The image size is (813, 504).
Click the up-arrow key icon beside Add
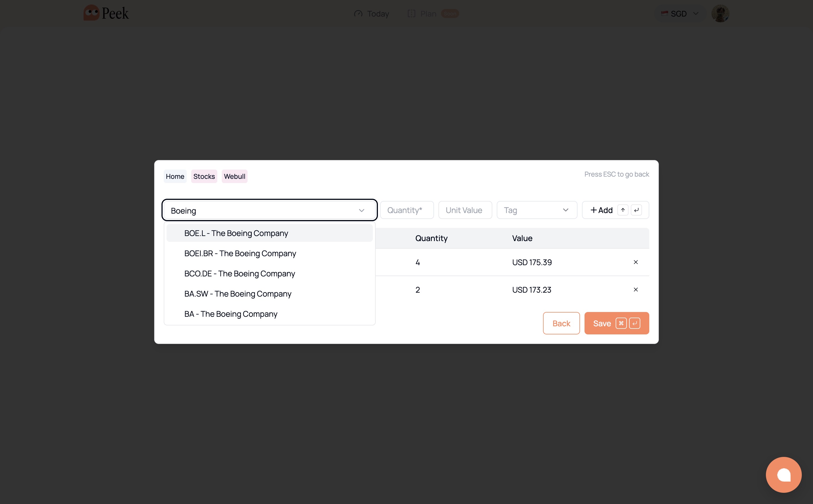click(623, 210)
